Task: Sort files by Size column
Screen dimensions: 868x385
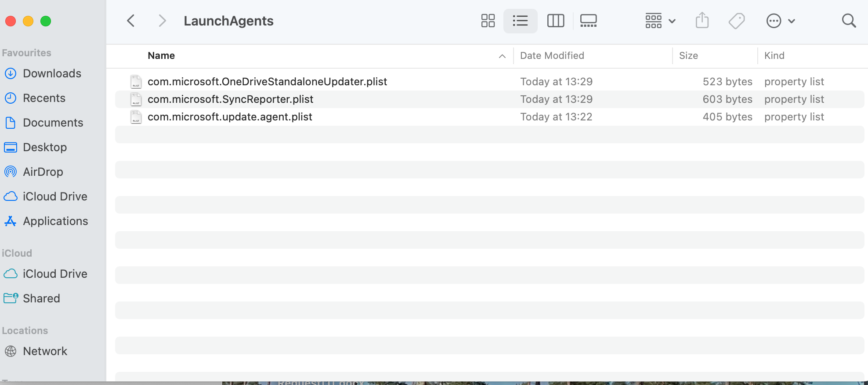Action: (x=688, y=55)
